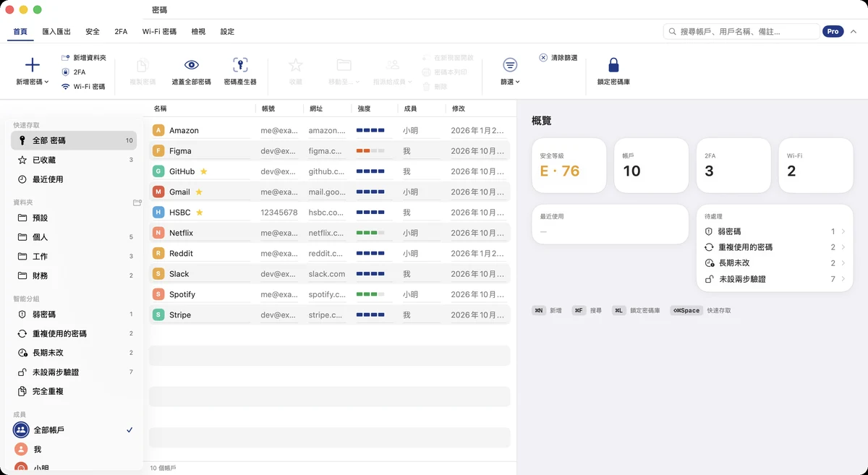
Task: Open the 財務 folder in the sidebar
Action: click(x=74, y=275)
